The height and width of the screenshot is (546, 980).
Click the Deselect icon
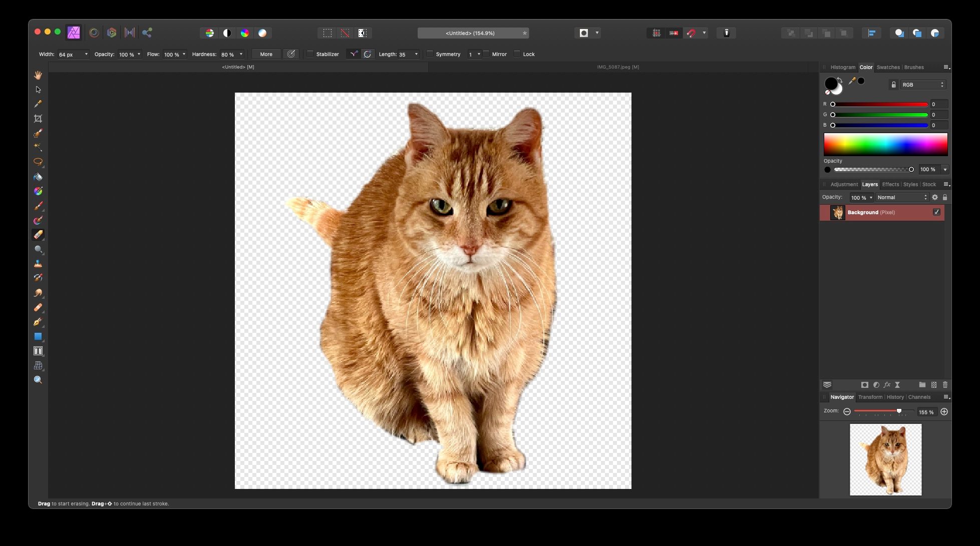[345, 33]
